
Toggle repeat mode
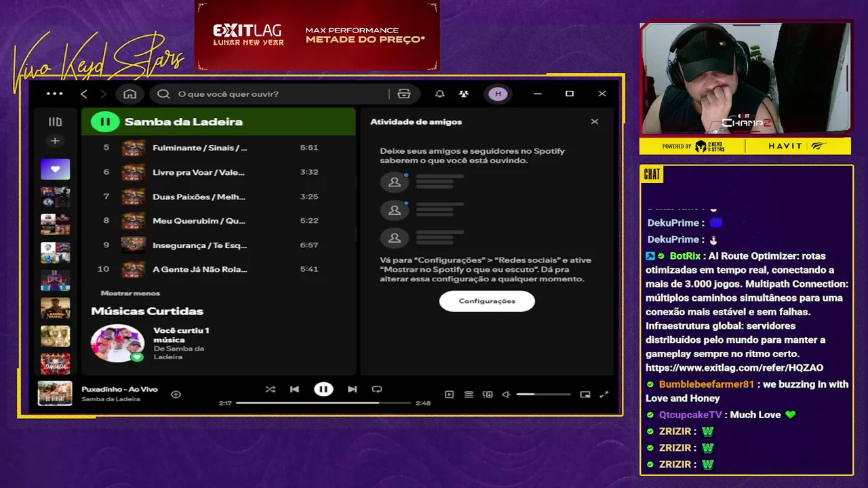click(377, 389)
